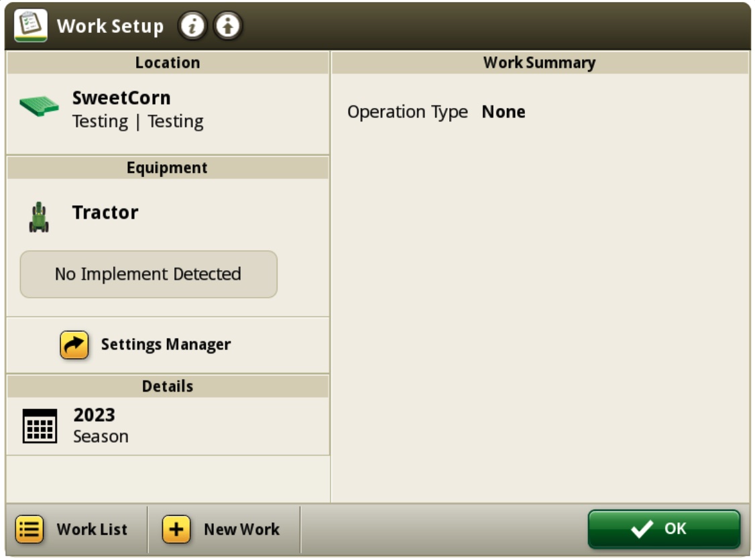Click the Season label under Details
This screenshot has width=755, height=560.
click(101, 436)
